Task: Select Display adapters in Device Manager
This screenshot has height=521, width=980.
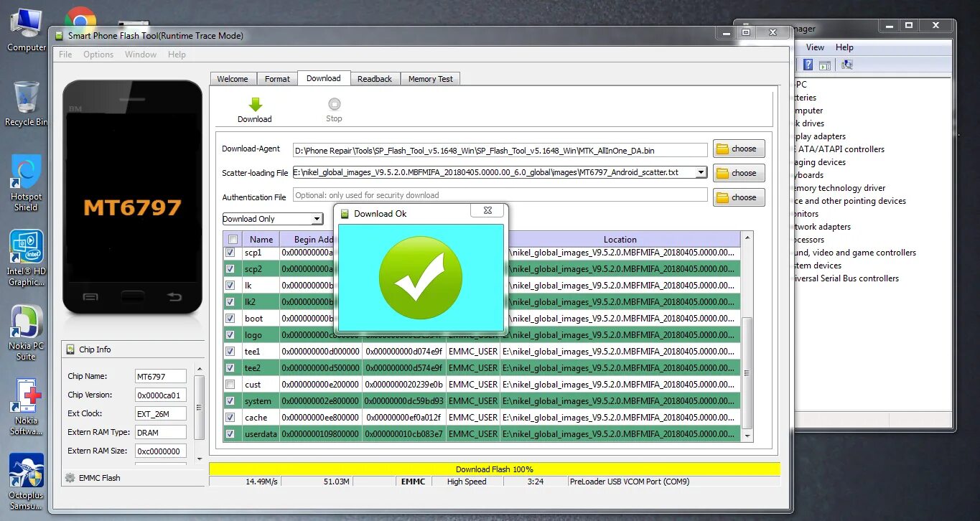Action: pos(819,136)
